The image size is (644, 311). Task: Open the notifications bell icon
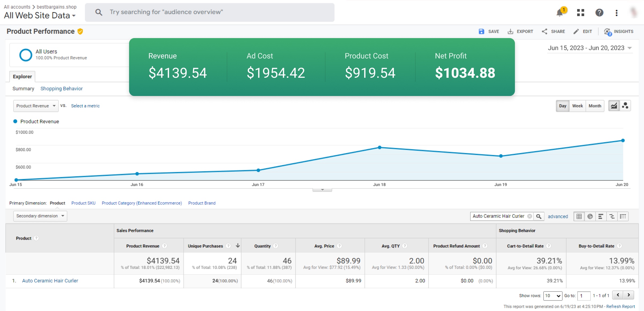559,13
